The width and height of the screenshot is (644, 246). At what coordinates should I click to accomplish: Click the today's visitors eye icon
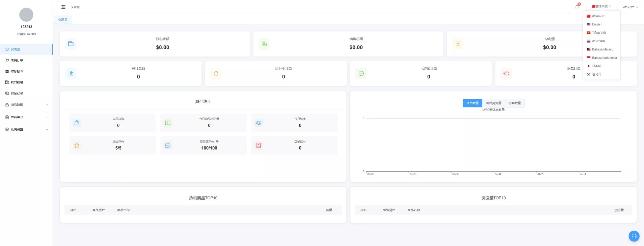click(259, 123)
